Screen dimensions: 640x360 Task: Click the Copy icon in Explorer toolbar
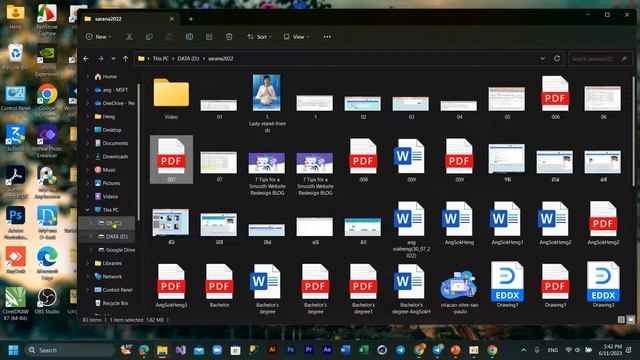[x=149, y=37]
